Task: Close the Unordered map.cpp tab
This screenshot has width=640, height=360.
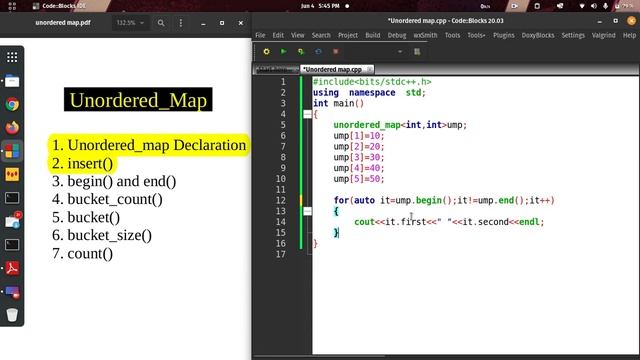Action: tap(369, 69)
